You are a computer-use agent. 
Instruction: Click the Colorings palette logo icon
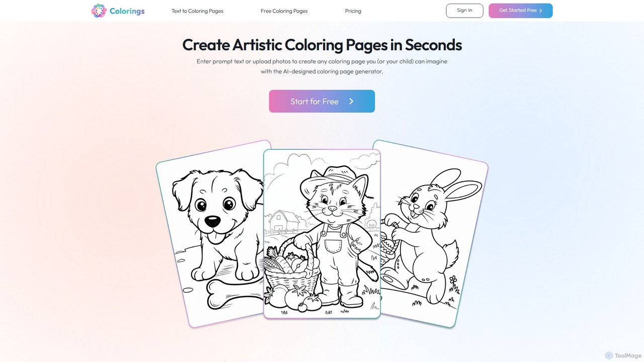tap(99, 11)
